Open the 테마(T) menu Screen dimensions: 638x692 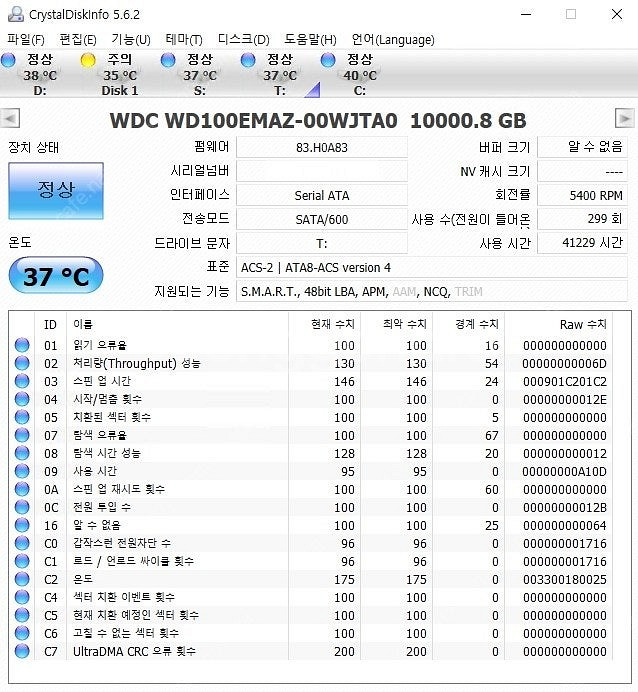click(184, 40)
